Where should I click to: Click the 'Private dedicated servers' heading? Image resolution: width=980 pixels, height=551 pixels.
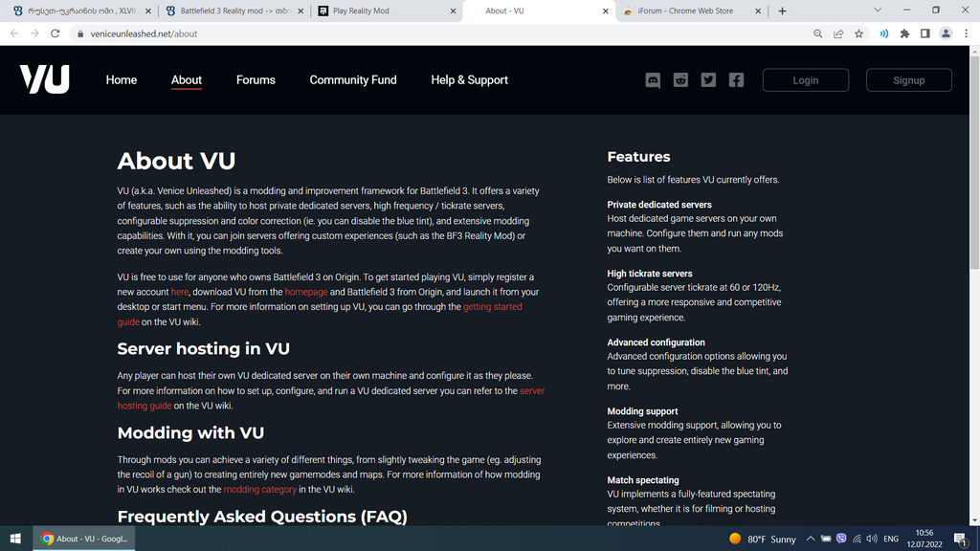tap(659, 205)
